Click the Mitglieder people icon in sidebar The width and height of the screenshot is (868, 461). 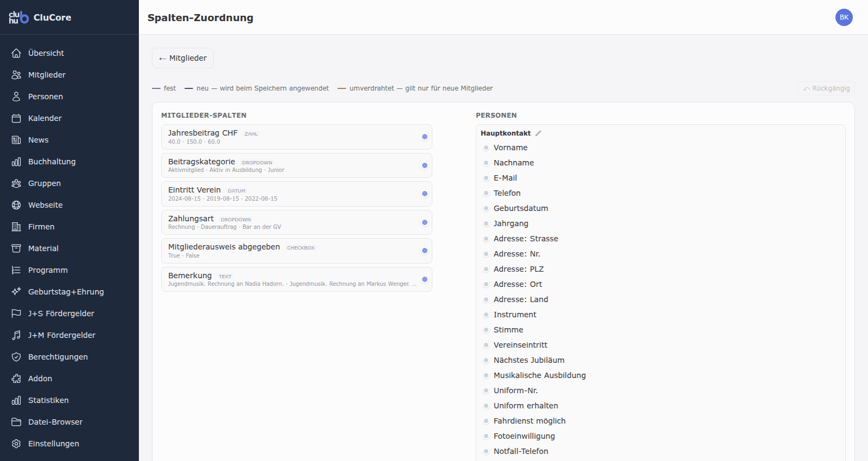(16, 75)
